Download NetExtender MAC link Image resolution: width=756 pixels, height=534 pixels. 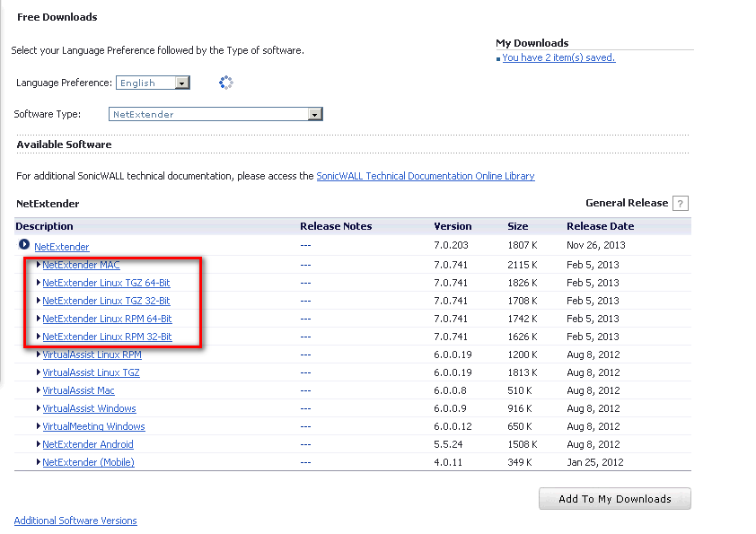(x=81, y=265)
